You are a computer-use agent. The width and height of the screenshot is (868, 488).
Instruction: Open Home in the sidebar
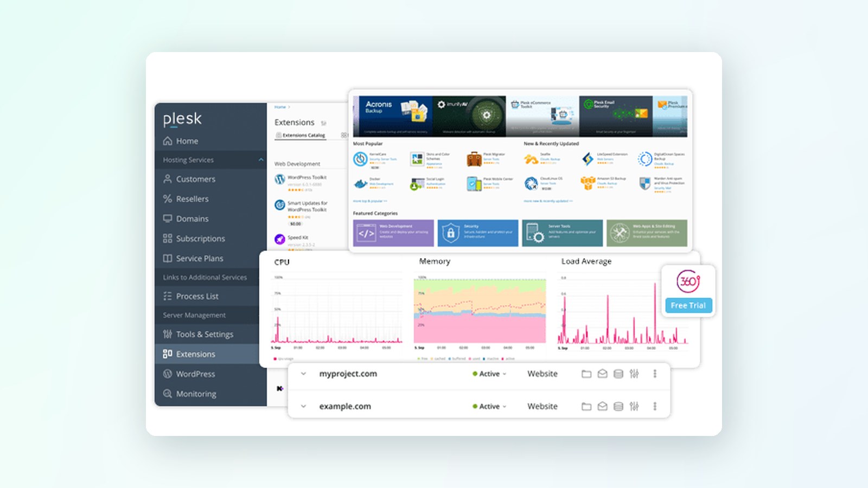click(210, 141)
